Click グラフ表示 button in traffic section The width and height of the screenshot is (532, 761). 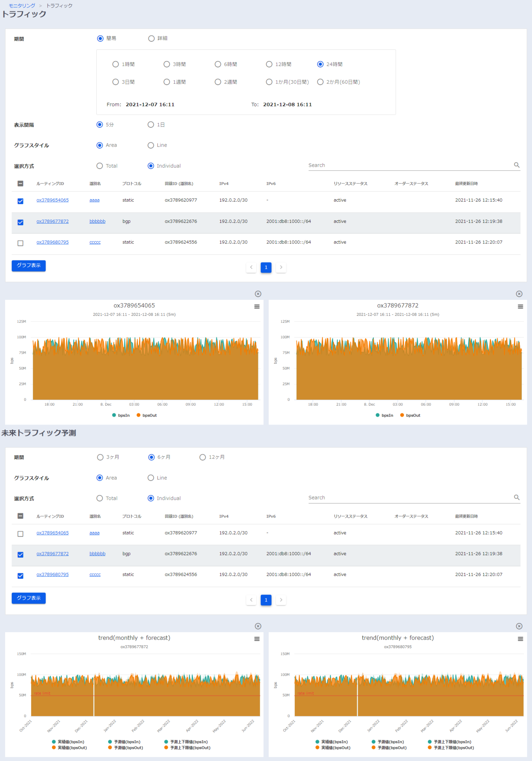(29, 266)
